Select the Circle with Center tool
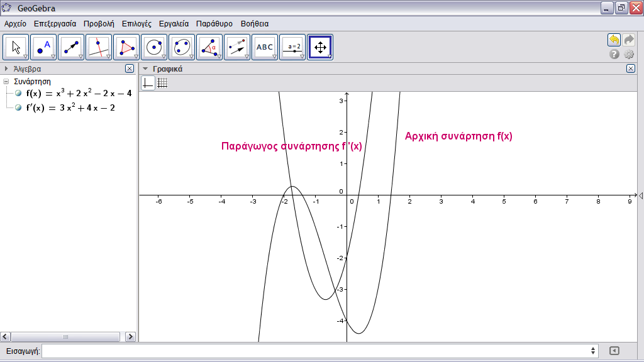The width and height of the screenshot is (644, 362). point(154,47)
